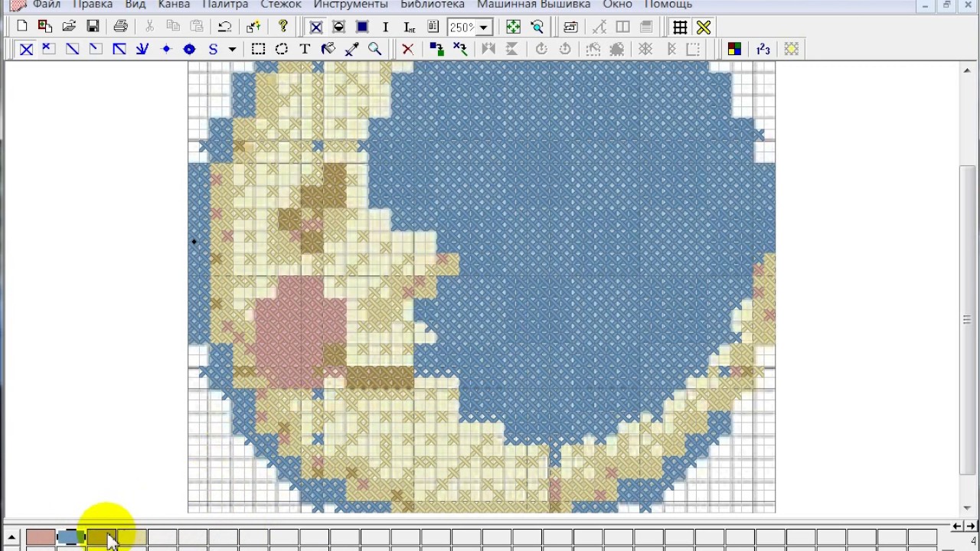This screenshot has width=980, height=551.
Task: Open the color palette squares icon
Action: (734, 49)
